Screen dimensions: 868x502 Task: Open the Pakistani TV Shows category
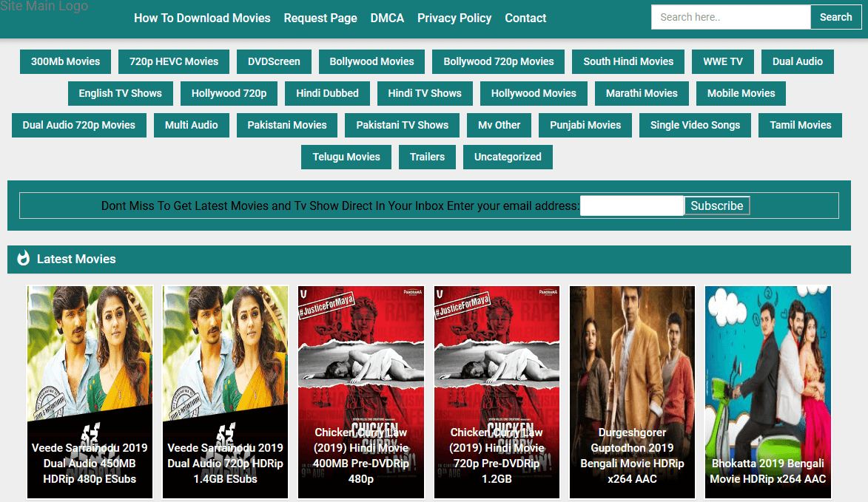pyautogui.click(x=403, y=125)
